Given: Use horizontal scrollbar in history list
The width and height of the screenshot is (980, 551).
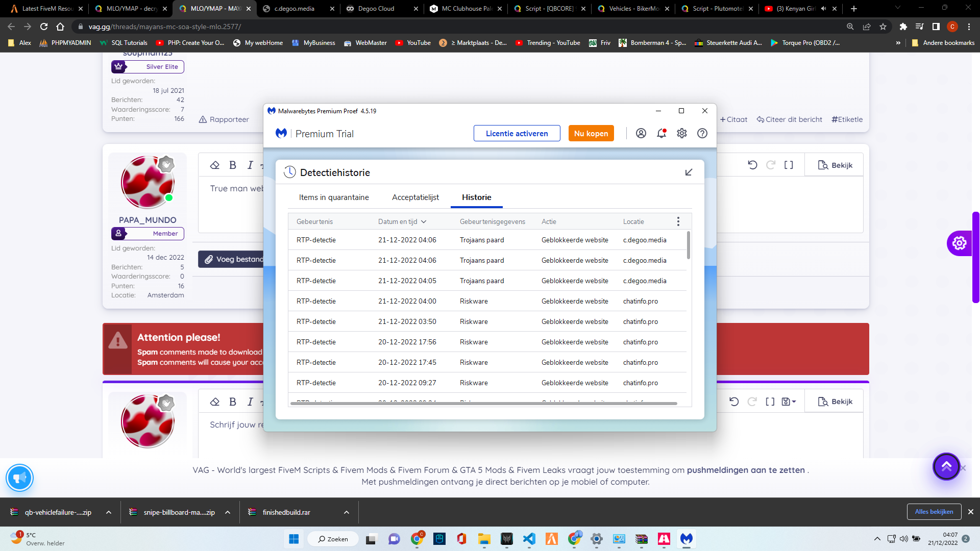Looking at the screenshot, I should click(483, 404).
